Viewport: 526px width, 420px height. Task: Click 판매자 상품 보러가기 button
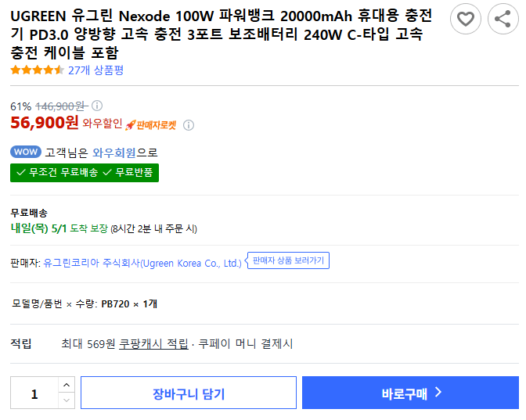pyautogui.click(x=289, y=260)
